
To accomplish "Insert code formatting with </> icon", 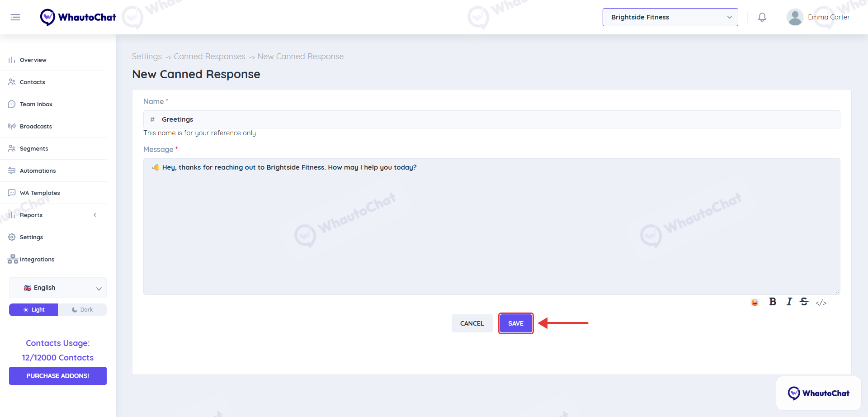I will pyautogui.click(x=821, y=303).
